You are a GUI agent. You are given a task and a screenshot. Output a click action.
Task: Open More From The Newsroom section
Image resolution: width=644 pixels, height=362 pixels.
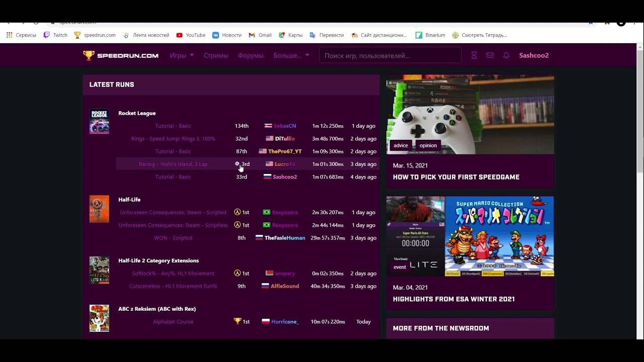(x=441, y=328)
